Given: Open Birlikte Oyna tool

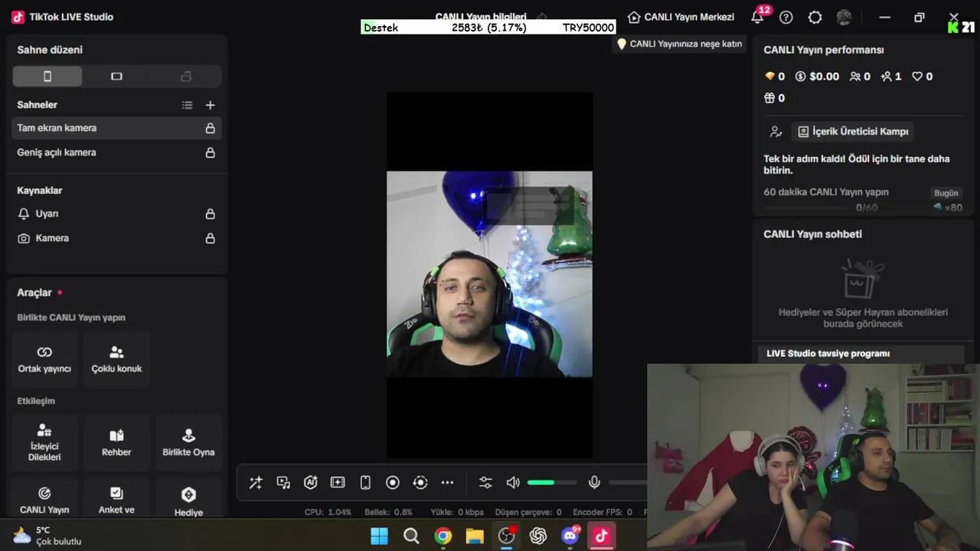Looking at the screenshot, I should (188, 443).
